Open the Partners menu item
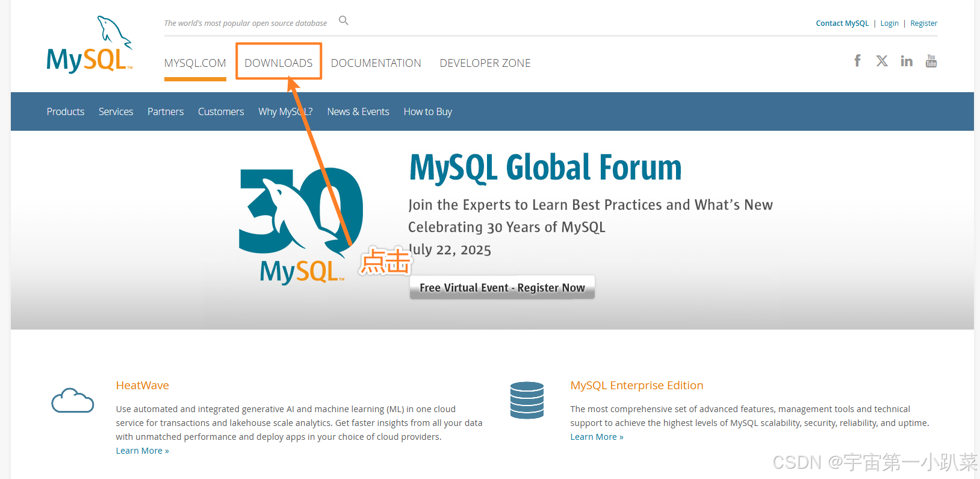 pos(166,111)
